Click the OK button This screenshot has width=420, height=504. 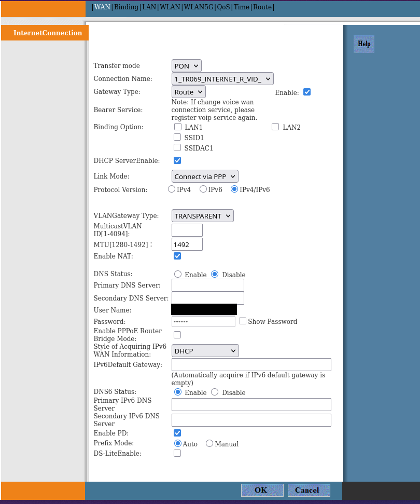tap(262, 489)
